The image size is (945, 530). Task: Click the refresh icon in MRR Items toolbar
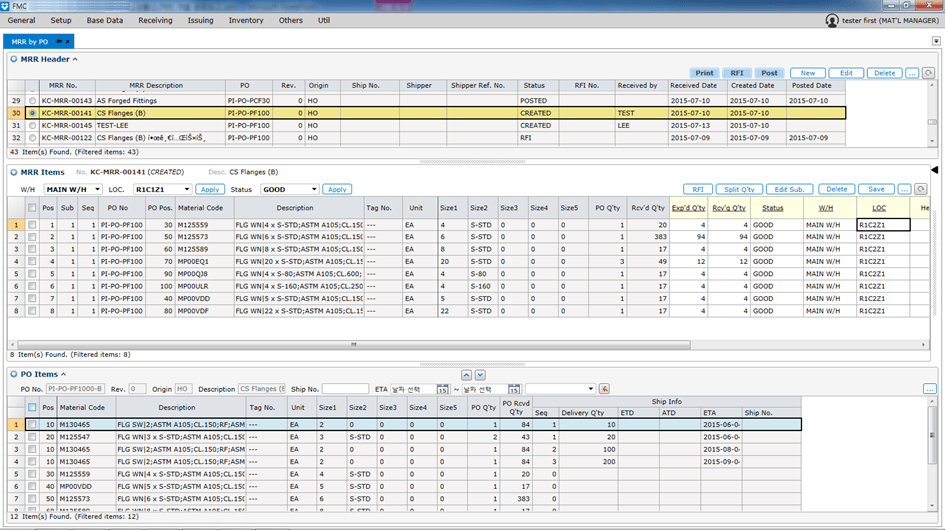(920, 189)
